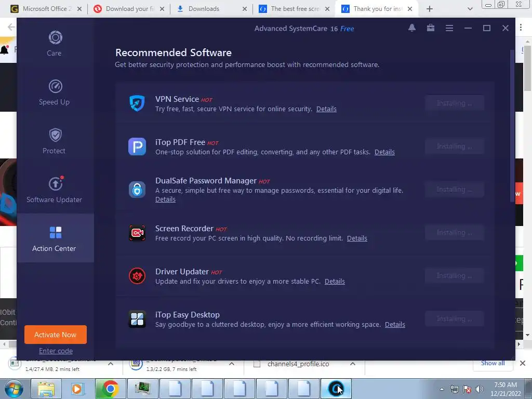
Task: Expand channels4_profile.ico download options
Action: click(353, 364)
